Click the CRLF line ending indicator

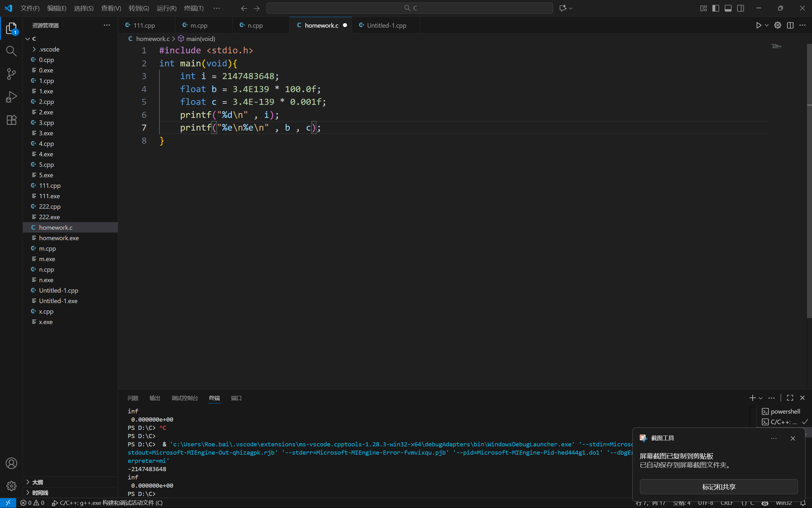(x=727, y=503)
